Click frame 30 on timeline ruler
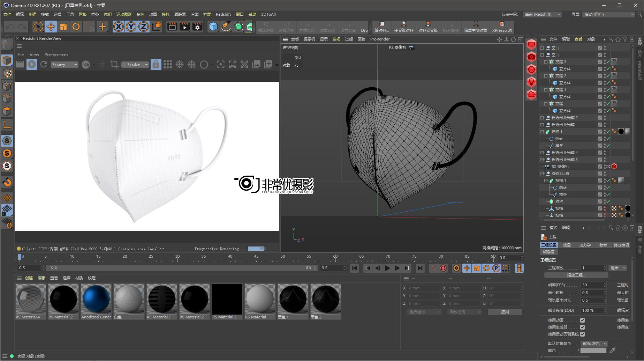Image resolution: width=644 pixels, height=361 pixels. [177, 257]
